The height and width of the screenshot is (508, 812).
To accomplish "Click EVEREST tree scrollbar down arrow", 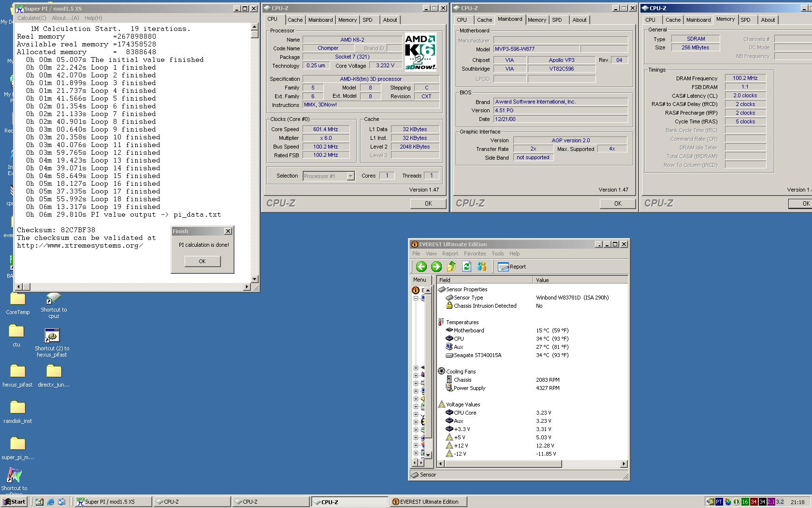I will point(428,455).
